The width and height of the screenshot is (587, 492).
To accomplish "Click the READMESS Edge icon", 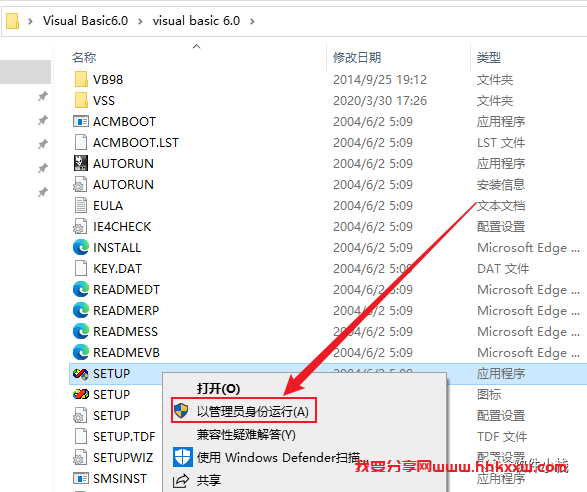I will [81, 331].
